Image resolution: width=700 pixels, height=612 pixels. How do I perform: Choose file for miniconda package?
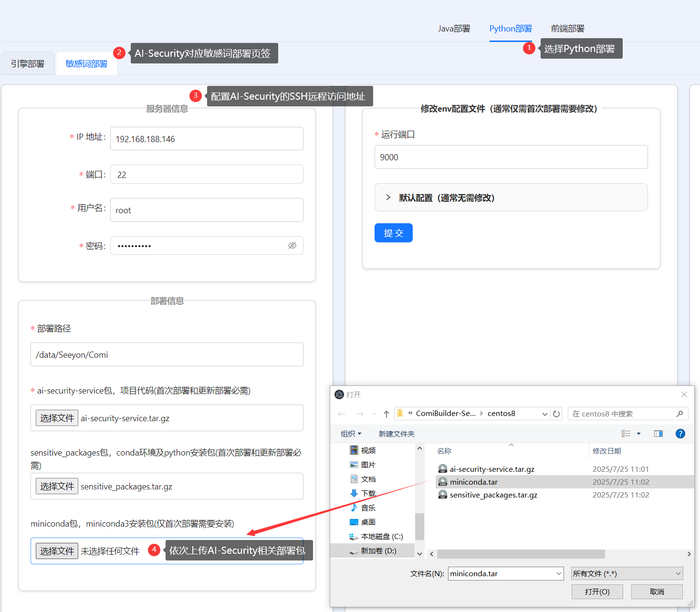click(57, 551)
